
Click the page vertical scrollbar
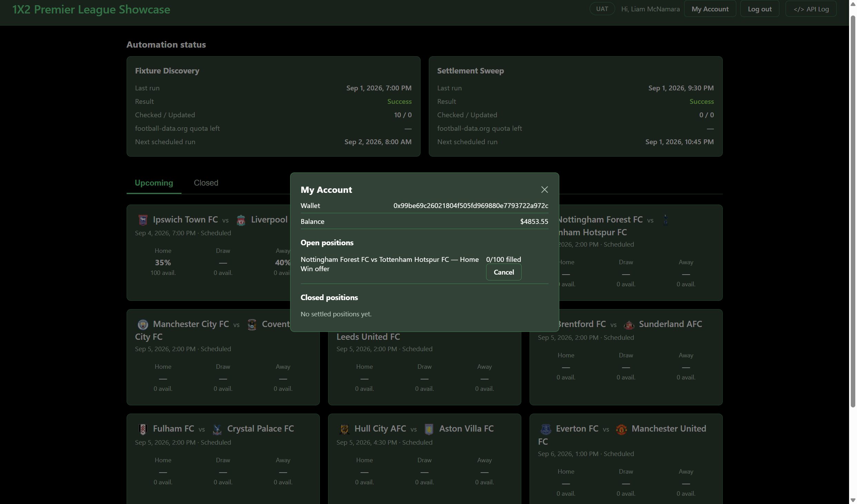[x=853, y=211]
